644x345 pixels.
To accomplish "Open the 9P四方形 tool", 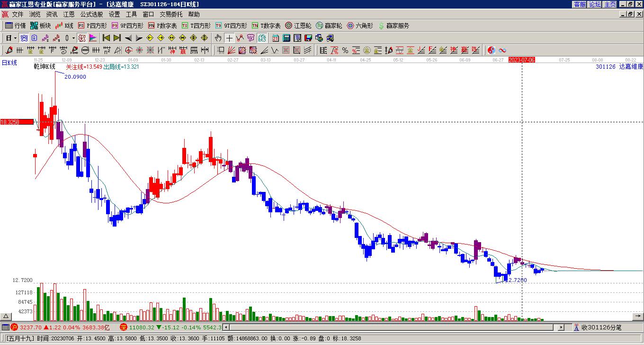I will click(x=127, y=26).
